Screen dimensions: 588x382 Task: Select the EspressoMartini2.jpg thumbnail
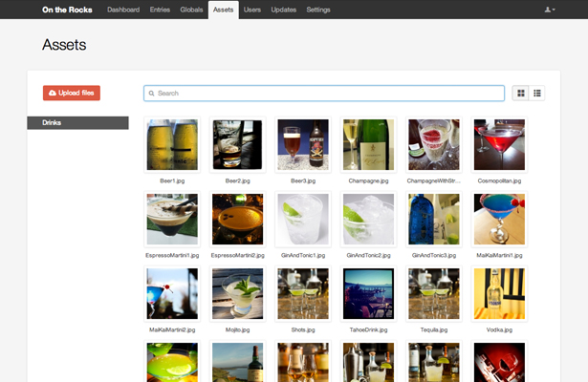pos(238,219)
